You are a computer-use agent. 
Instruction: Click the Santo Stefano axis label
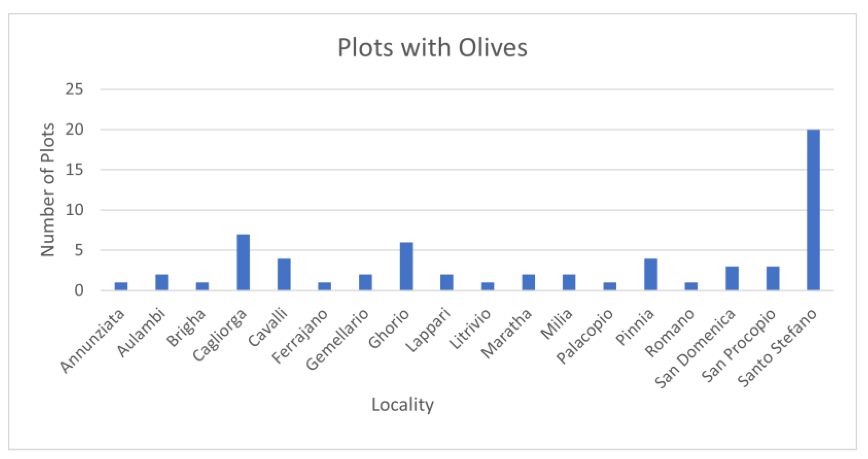click(777, 347)
